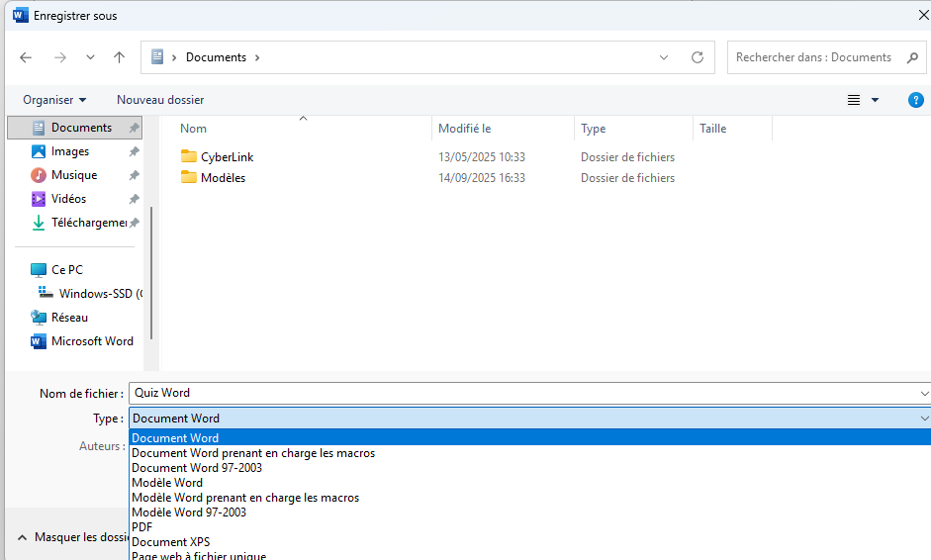The image size is (931, 560).
Task: Open help with the question mark icon
Action: (x=915, y=100)
